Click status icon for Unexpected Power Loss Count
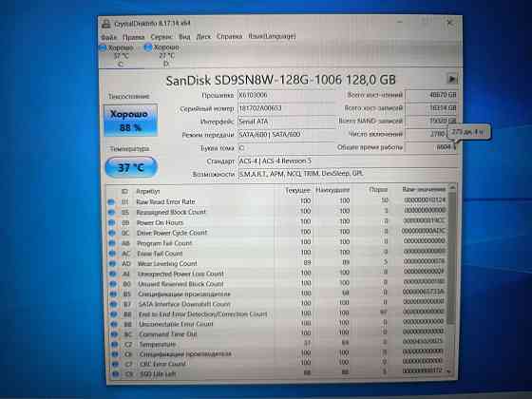The width and height of the screenshot is (532, 399). [x=113, y=274]
